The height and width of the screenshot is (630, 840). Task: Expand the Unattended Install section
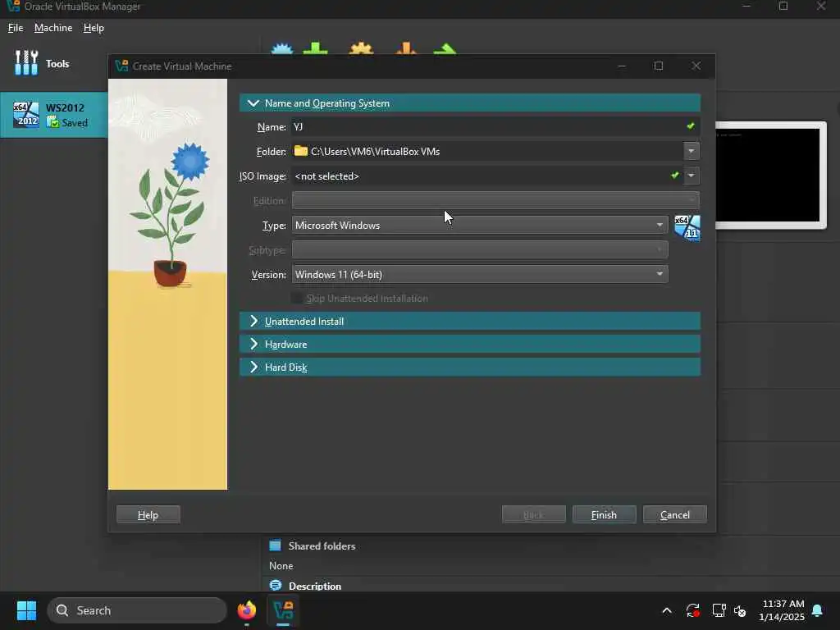pos(470,321)
